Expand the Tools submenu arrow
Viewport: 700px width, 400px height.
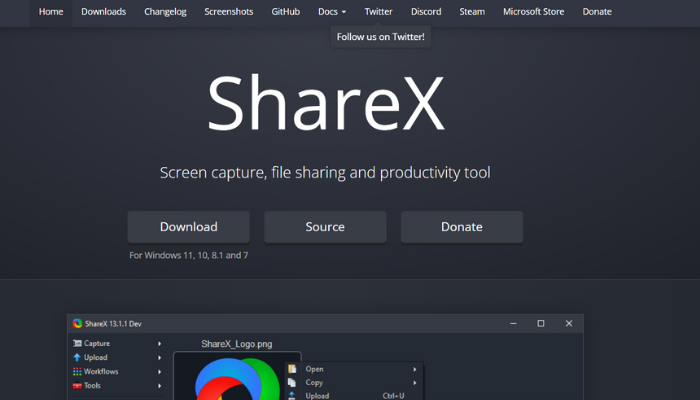click(159, 386)
